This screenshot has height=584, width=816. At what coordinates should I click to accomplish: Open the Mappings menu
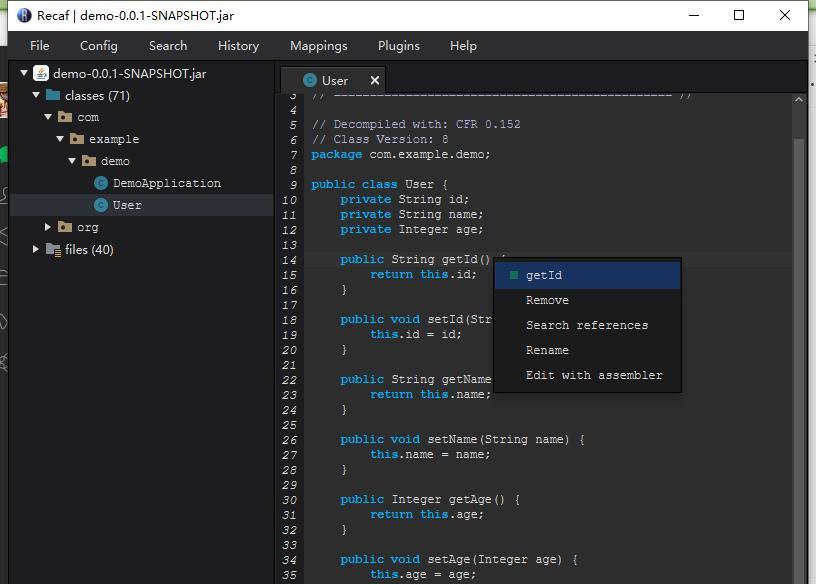(x=318, y=46)
